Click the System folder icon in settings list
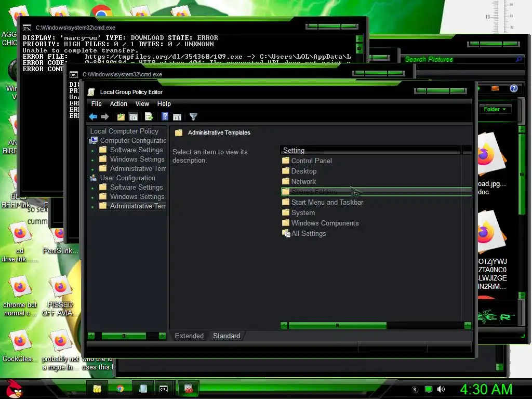532x399 pixels. coord(286,212)
